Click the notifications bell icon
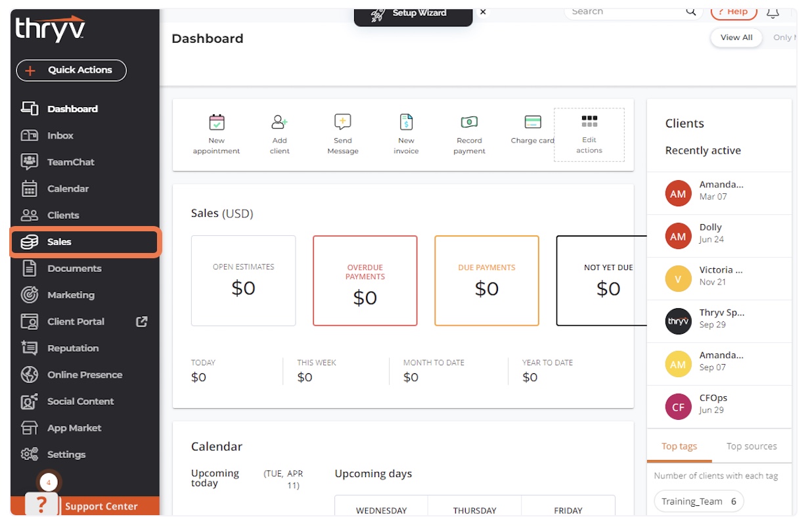 click(x=773, y=12)
